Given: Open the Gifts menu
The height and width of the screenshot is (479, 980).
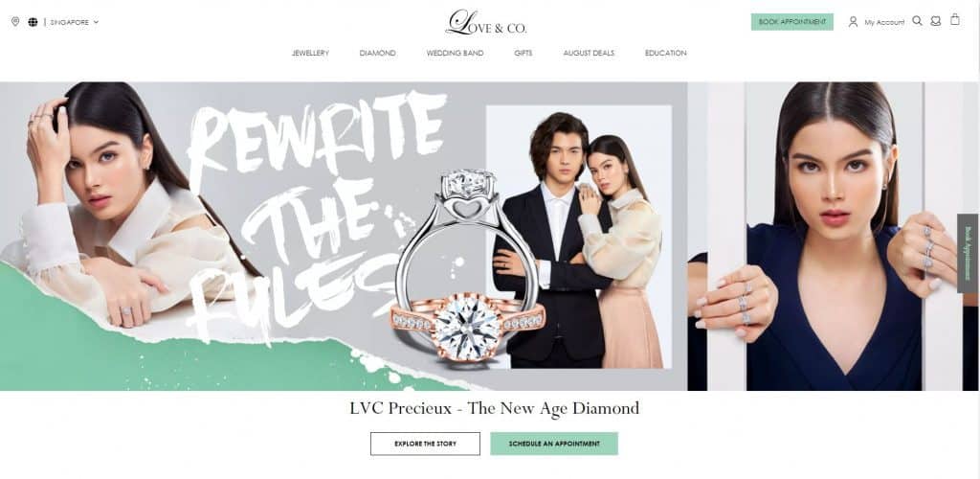Looking at the screenshot, I should (x=523, y=53).
